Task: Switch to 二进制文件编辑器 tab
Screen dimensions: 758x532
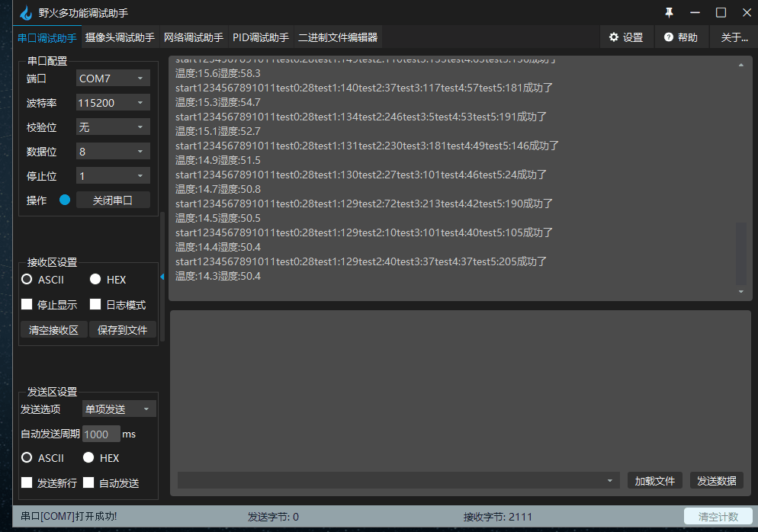Action: pyautogui.click(x=338, y=37)
